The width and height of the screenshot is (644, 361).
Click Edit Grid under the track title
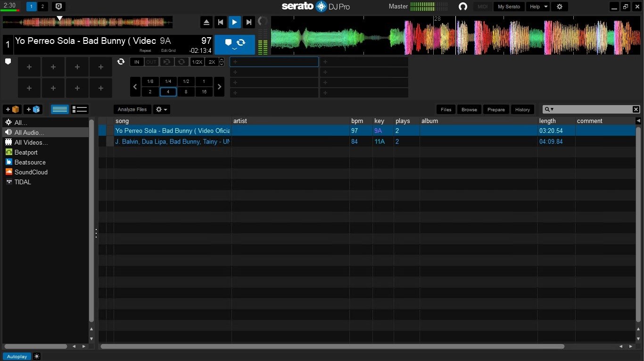click(x=168, y=50)
